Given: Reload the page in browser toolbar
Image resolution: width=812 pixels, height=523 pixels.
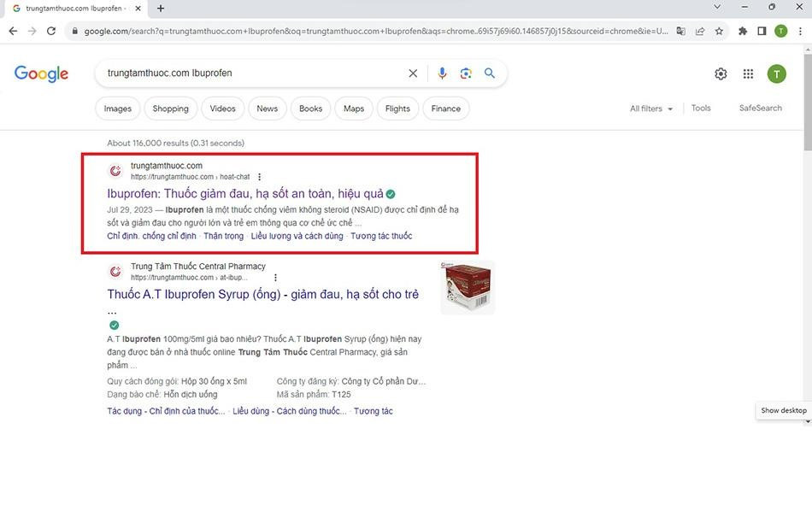Looking at the screenshot, I should tap(51, 31).
